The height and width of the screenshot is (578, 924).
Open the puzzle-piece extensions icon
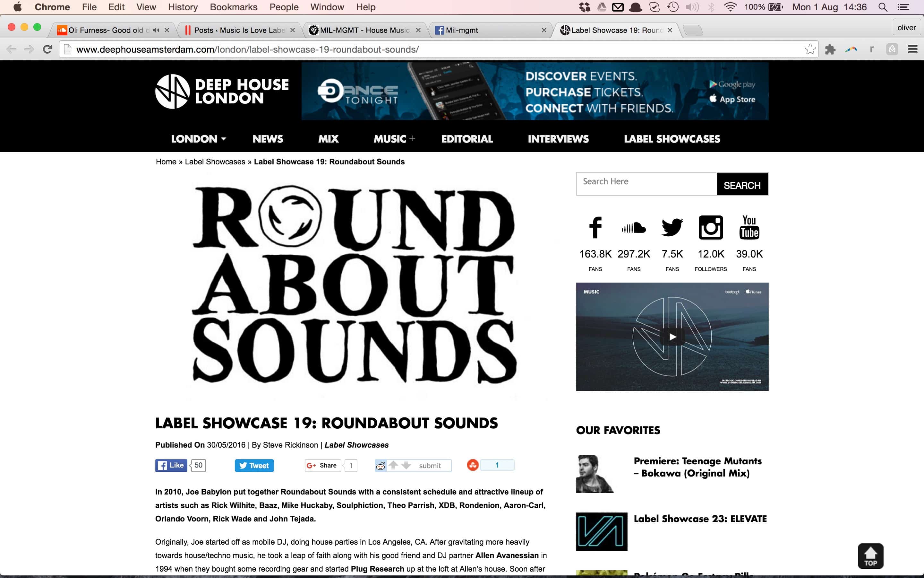point(830,49)
